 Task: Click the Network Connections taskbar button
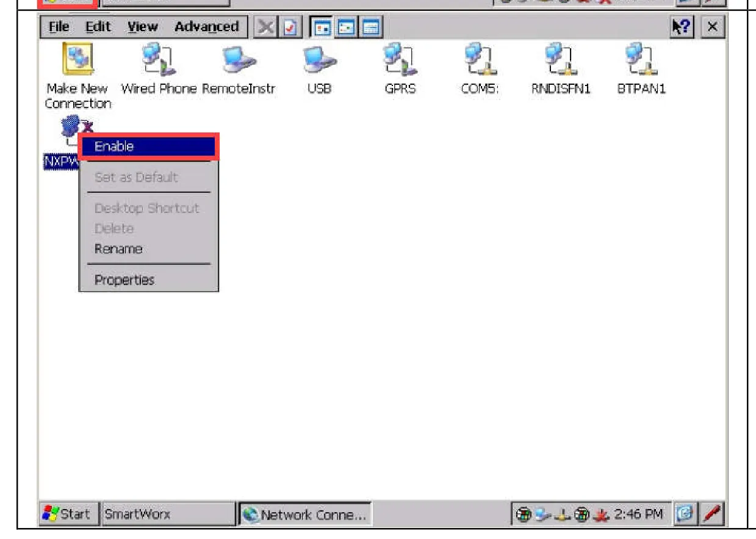click(304, 515)
